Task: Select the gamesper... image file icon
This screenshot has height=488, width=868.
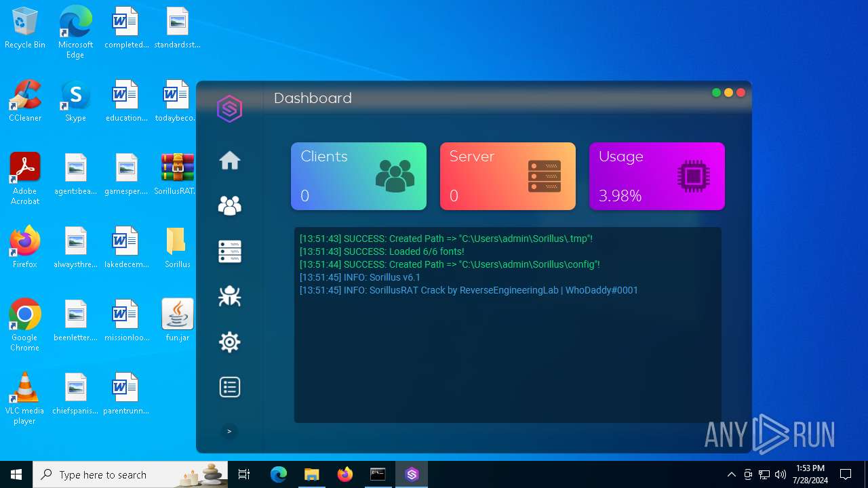Action: click(x=126, y=174)
